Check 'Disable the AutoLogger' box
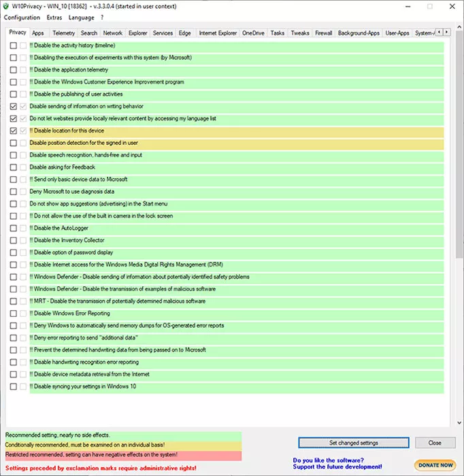 point(14,228)
